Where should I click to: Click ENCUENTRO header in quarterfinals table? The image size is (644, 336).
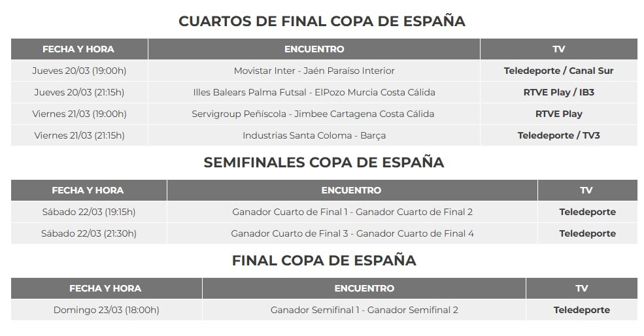pos(314,49)
